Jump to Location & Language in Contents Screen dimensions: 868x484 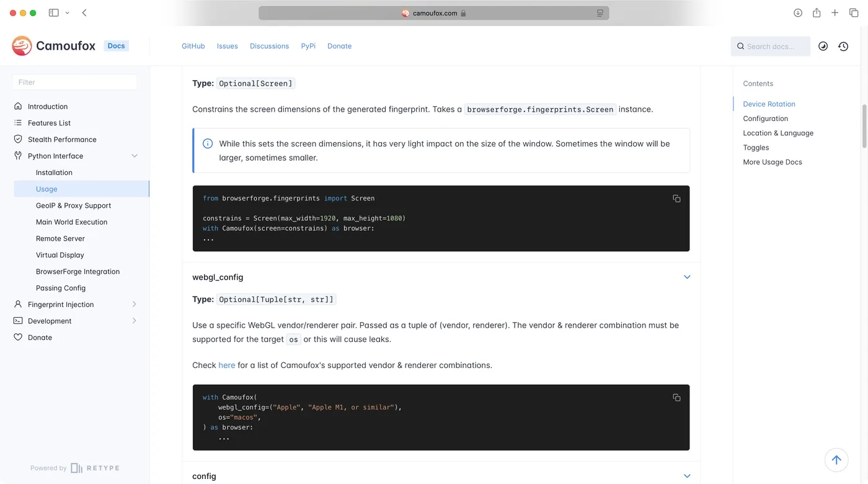[x=778, y=133]
